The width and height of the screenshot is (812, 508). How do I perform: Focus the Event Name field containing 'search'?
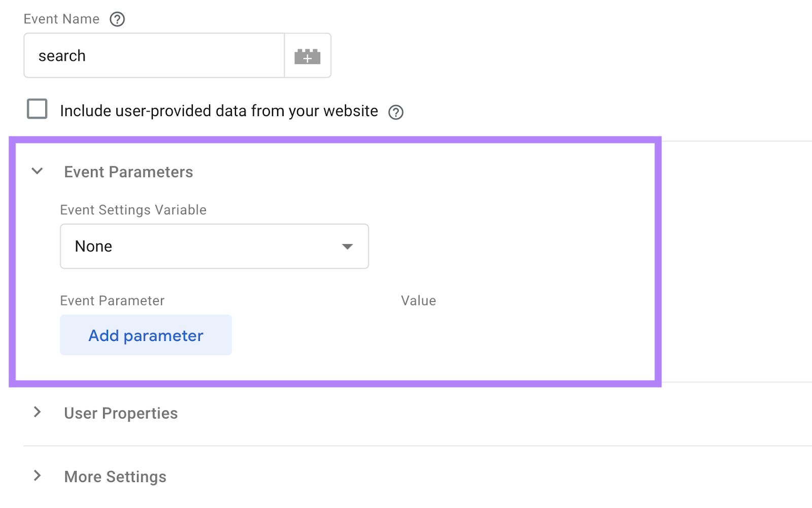tap(154, 56)
